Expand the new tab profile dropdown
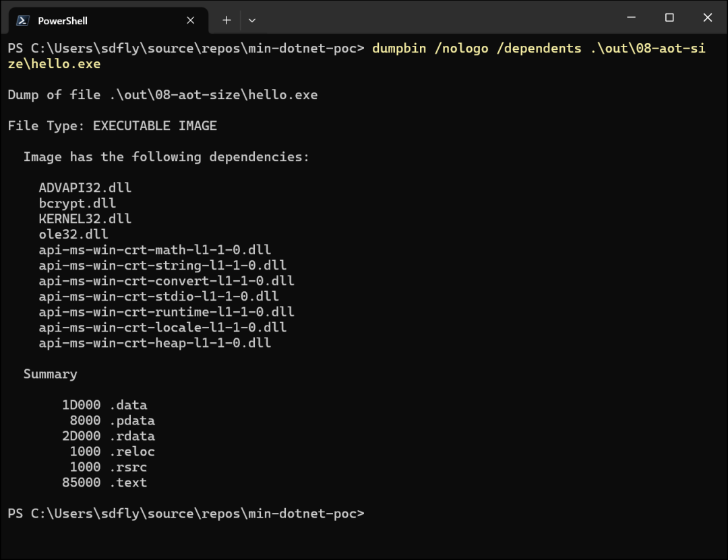This screenshot has height=560, width=728. click(x=252, y=20)
